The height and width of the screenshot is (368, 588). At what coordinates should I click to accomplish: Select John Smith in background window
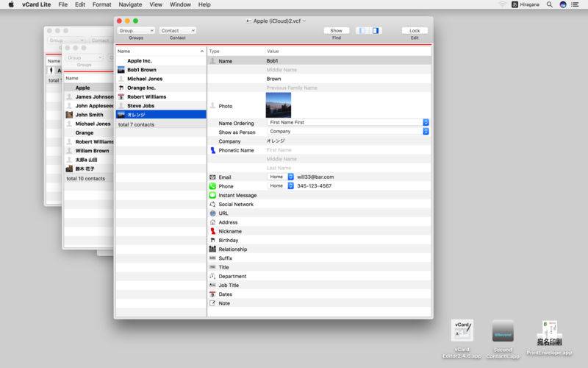click(x=89, y=115)
